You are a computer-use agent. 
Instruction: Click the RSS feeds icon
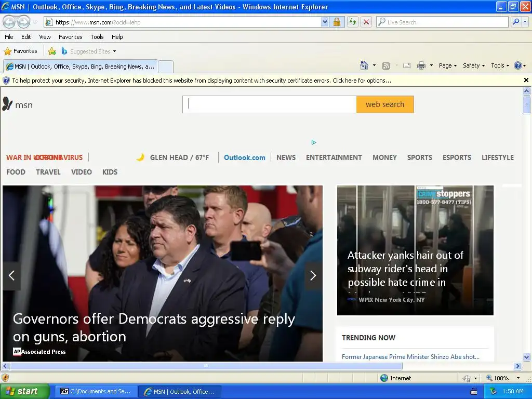pos(386,66)
